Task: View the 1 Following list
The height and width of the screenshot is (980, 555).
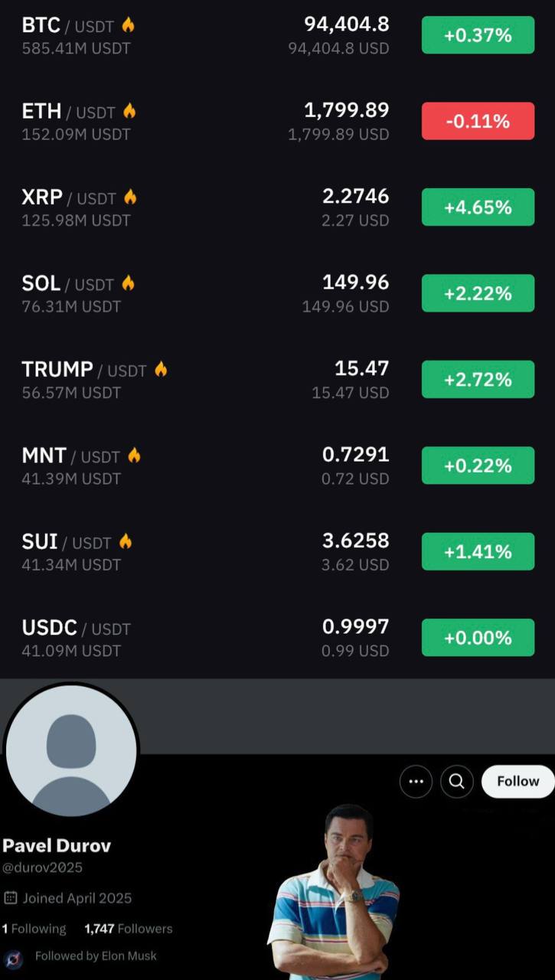Action: 34,929
